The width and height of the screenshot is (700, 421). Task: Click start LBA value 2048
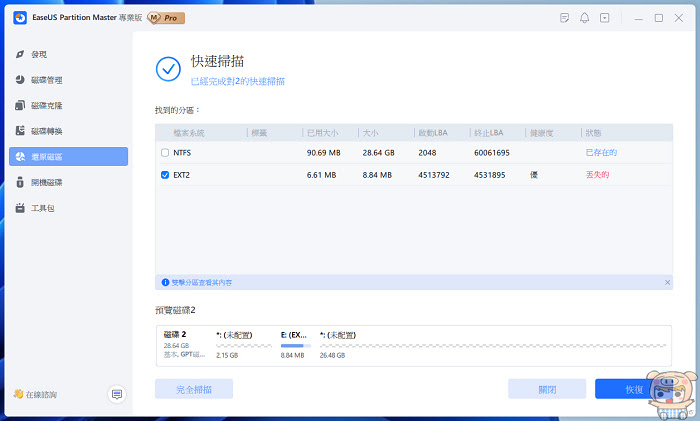point(427,153)
